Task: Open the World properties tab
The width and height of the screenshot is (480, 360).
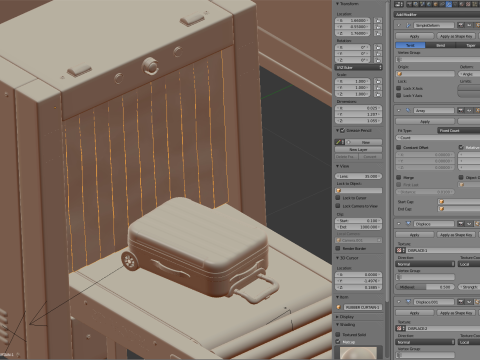Action: click(x=429, y=4)
